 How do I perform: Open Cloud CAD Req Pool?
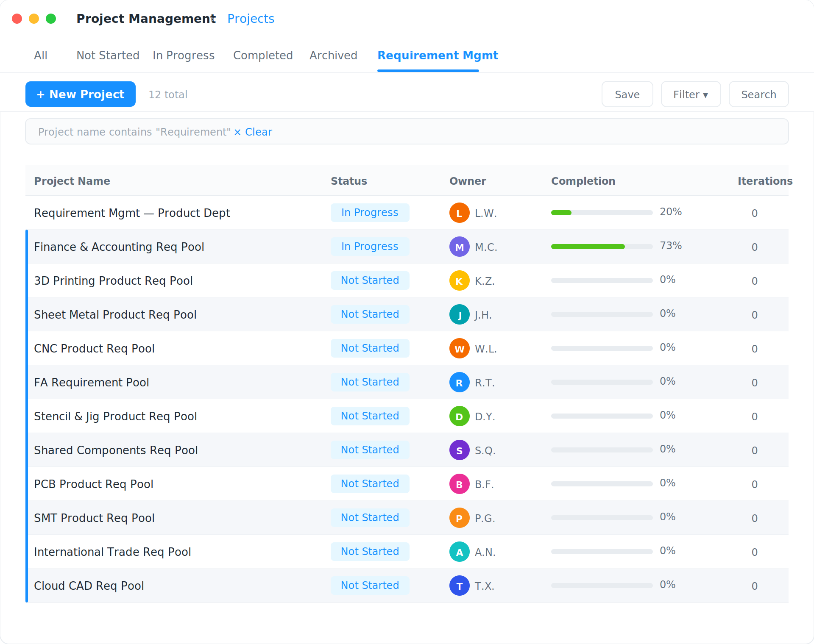click(89, 586)
